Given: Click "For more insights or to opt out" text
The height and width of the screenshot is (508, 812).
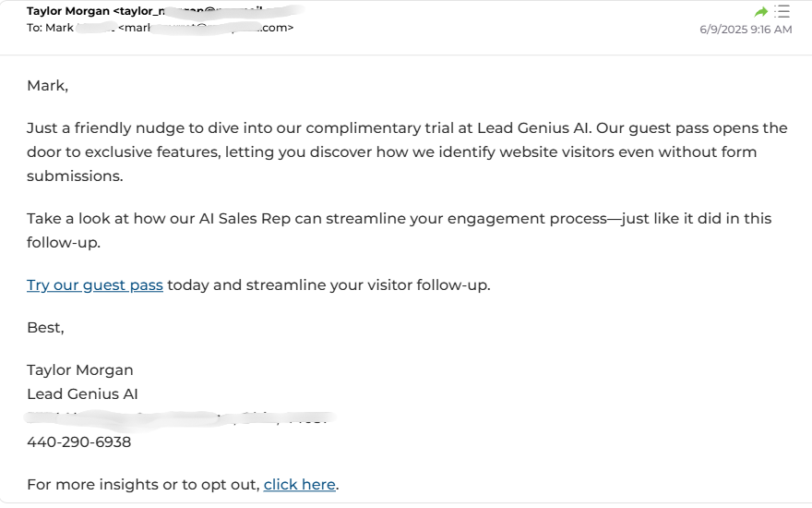Looking at the screenshot, I should tap(143, 485).
